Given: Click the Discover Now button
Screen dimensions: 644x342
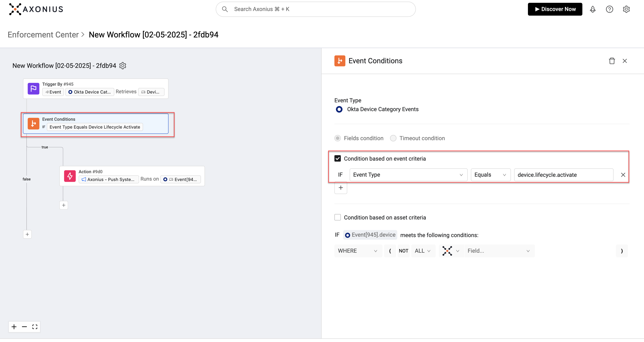Looking at the screenshot, I should [555, 9].
